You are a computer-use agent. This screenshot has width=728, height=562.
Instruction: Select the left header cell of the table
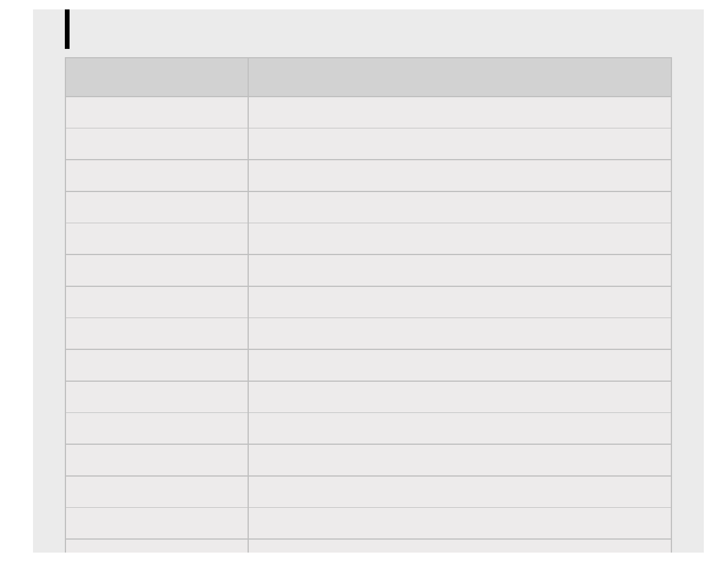[157, 77]
